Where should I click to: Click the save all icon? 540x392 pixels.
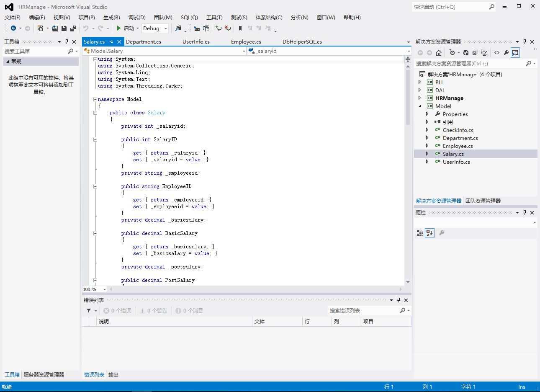click(73, 28)
